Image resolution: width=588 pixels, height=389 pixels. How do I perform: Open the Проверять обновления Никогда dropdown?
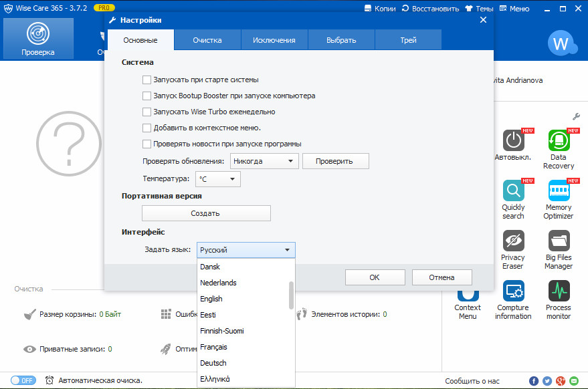(264, 161)
